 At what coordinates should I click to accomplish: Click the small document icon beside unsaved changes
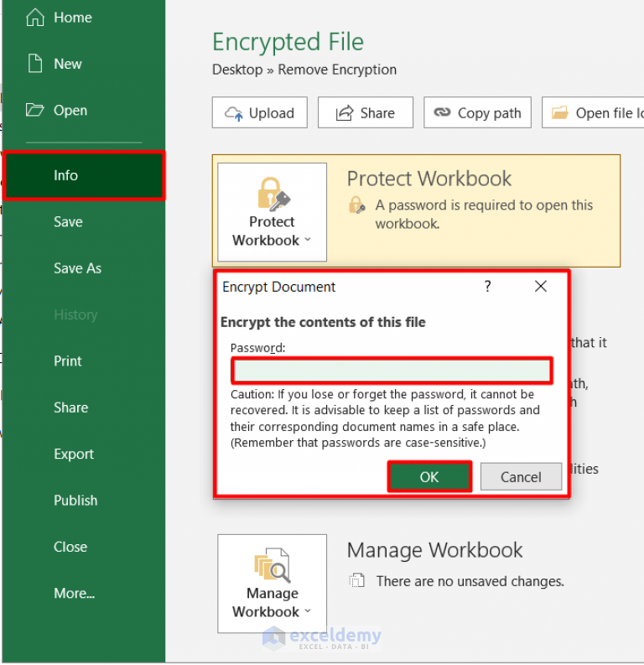click(x=356, y=579)
